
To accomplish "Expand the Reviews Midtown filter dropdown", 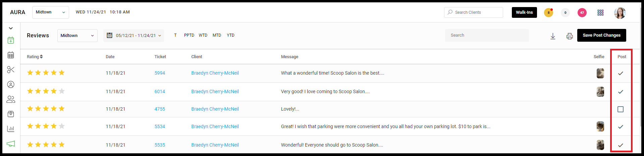I will (x=77, y=36).
